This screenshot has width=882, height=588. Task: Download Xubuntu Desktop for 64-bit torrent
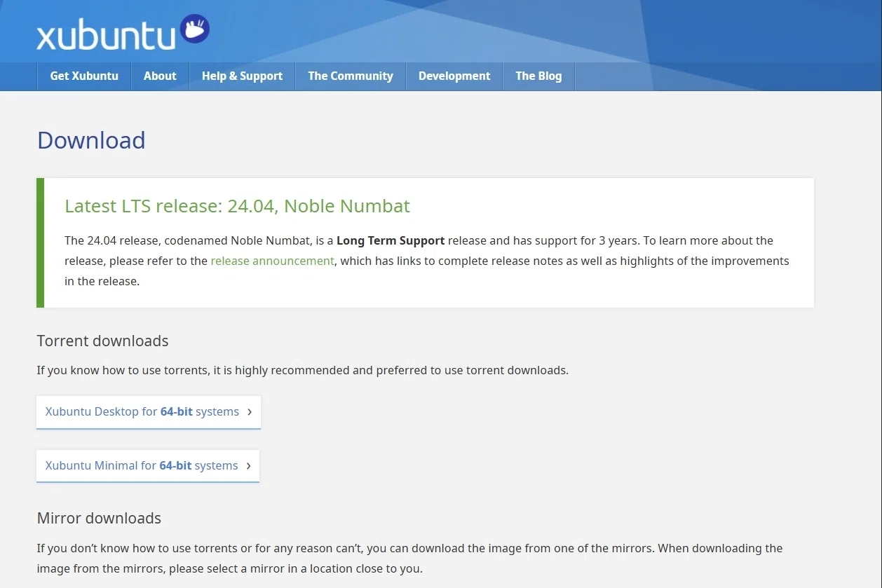[x=149, y=412]
